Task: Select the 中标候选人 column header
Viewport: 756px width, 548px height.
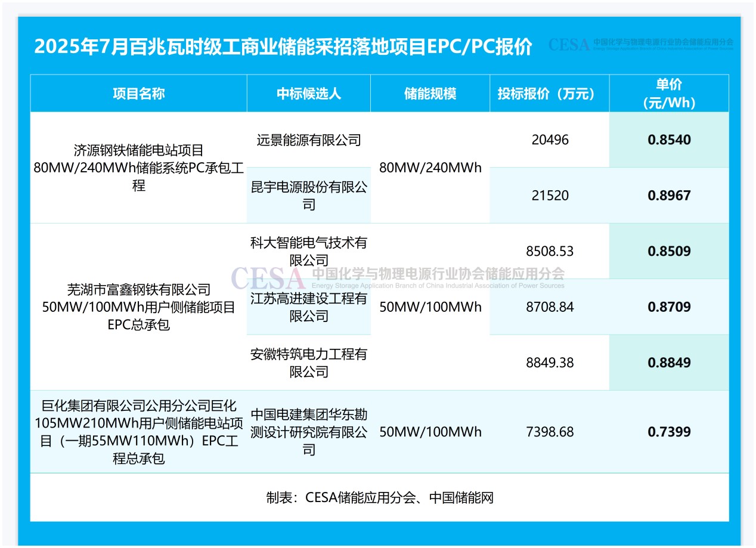Action: [x=308, y=94]
